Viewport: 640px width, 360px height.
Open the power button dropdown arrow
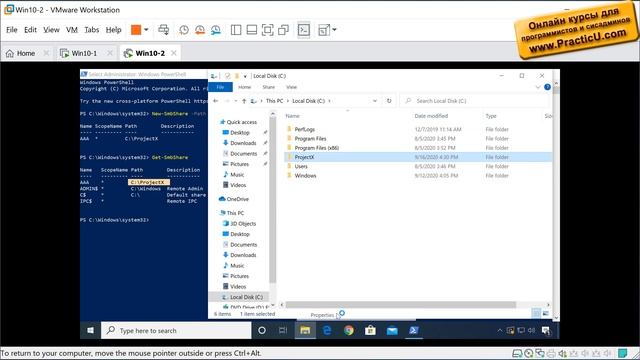pos(146,30)
